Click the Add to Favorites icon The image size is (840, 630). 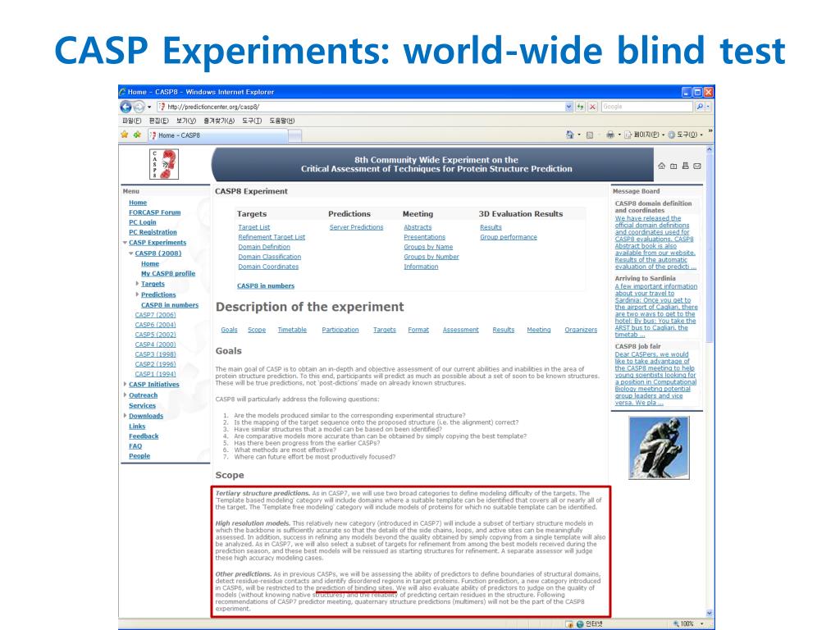[137, 135]
